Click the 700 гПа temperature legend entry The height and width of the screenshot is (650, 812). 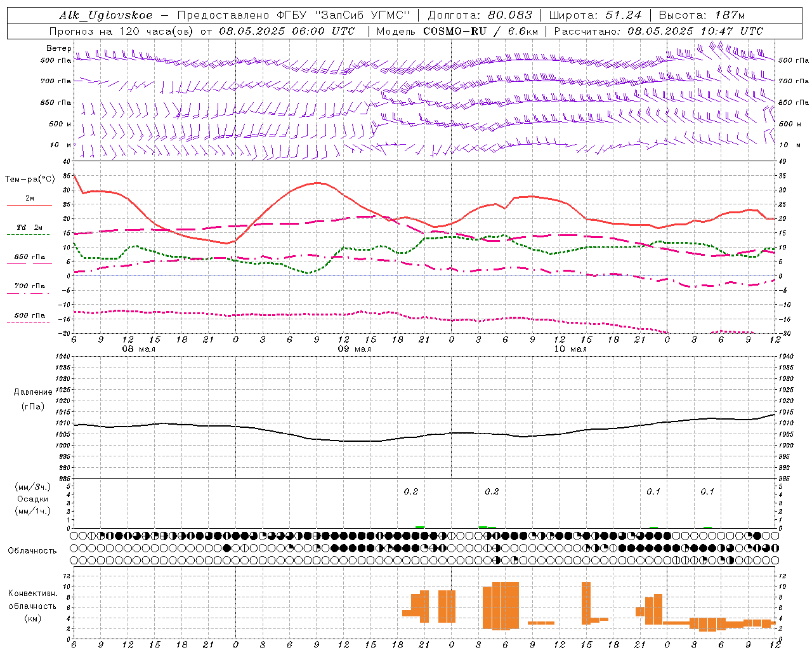(29, 288)
